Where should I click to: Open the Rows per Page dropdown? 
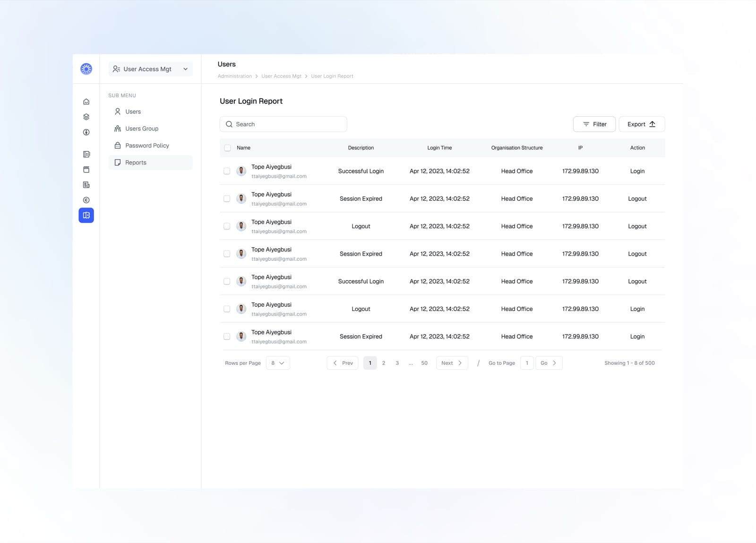pyautogui.click(x=278, y=363)
